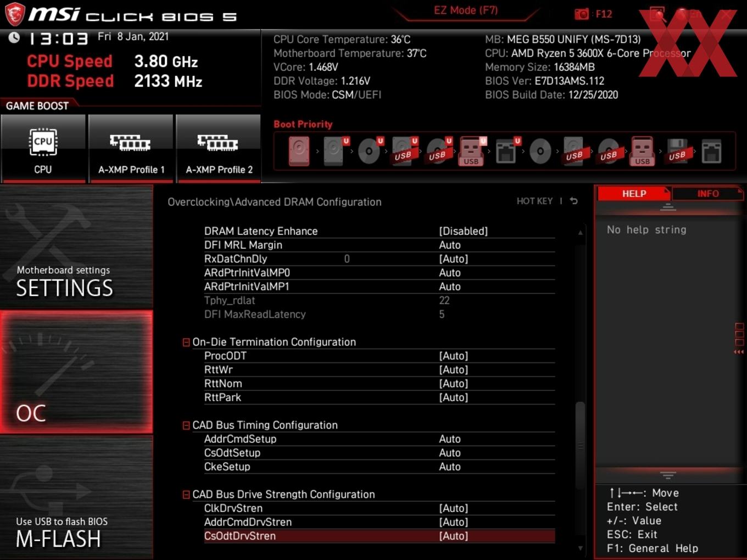
Task: Select the RxDatChnDly row label
Action: (x=236, y=259)
